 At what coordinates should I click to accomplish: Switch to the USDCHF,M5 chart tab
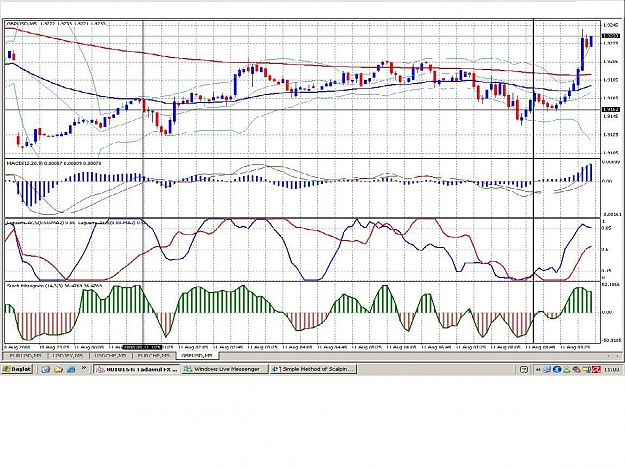110,355
